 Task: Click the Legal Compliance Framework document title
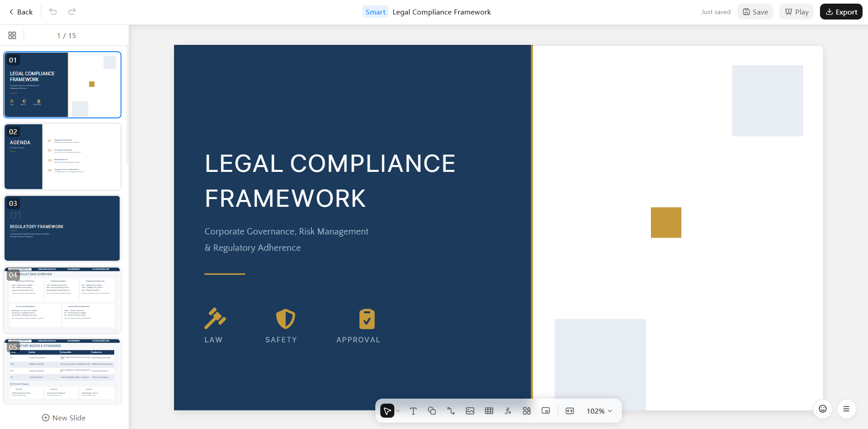tap(441, 12)
